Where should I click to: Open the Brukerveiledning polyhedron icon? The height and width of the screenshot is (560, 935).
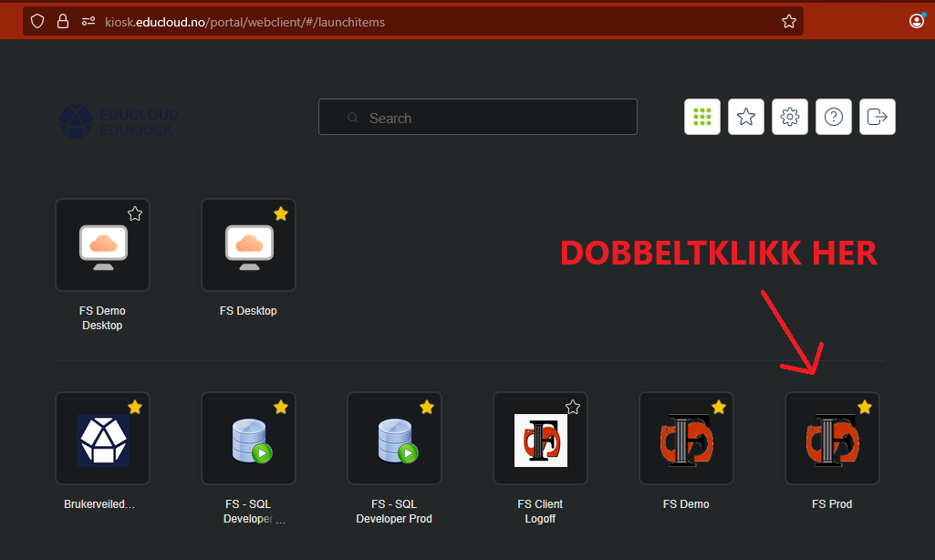[x=102, y=439]
